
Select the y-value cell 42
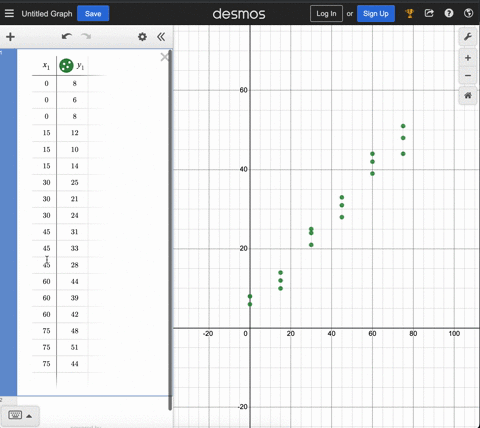74,314
